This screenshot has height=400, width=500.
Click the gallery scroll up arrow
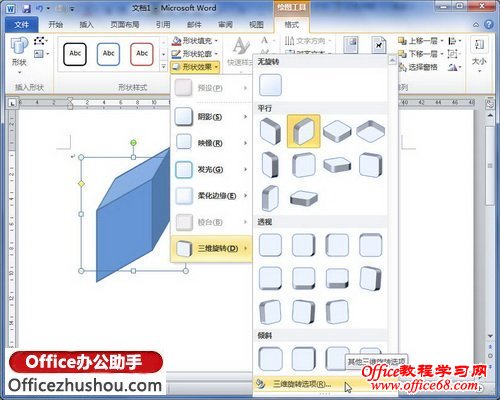tap(393, 60)
